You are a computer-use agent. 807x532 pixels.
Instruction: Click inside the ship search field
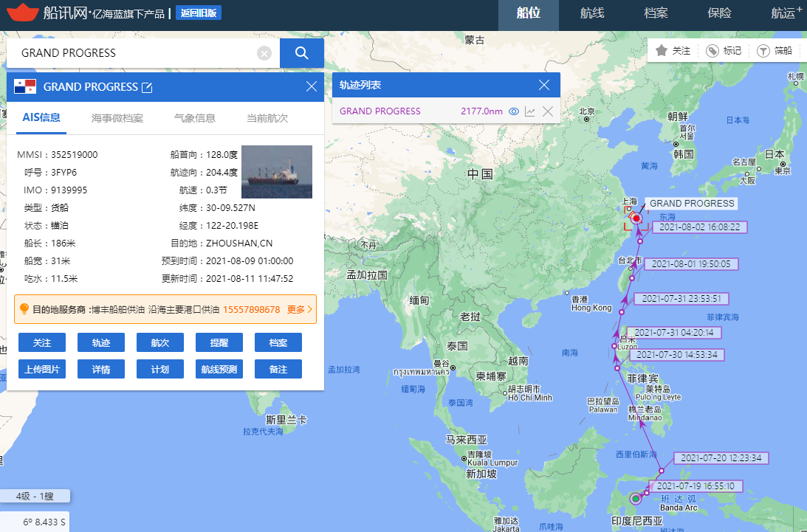[133, 53]
